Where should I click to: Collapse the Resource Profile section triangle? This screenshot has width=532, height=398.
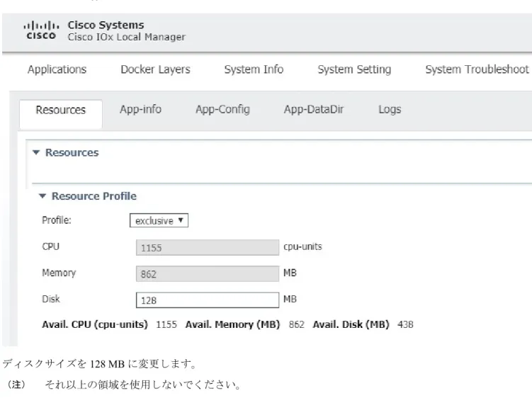tap(43, 195)
